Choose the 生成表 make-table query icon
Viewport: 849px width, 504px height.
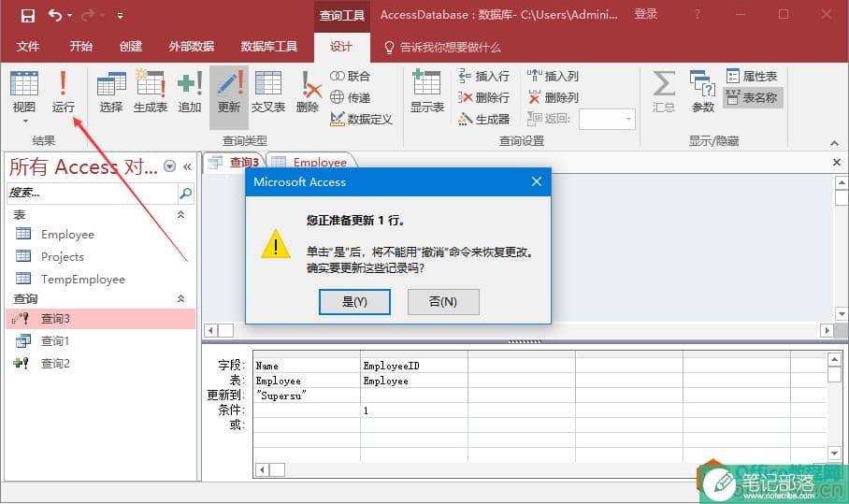(151, 92)
